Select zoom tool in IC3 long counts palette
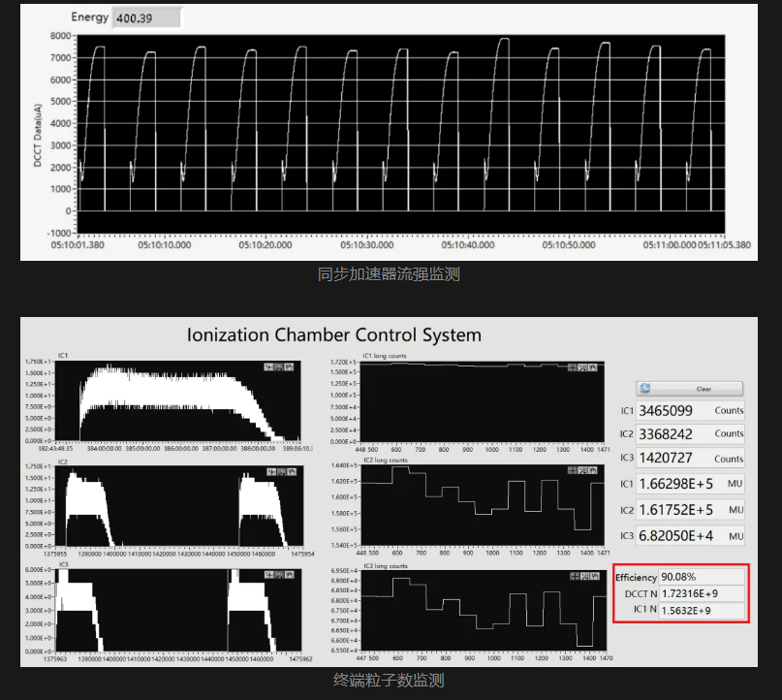This screenshot has height=700, width=782. 585,575
